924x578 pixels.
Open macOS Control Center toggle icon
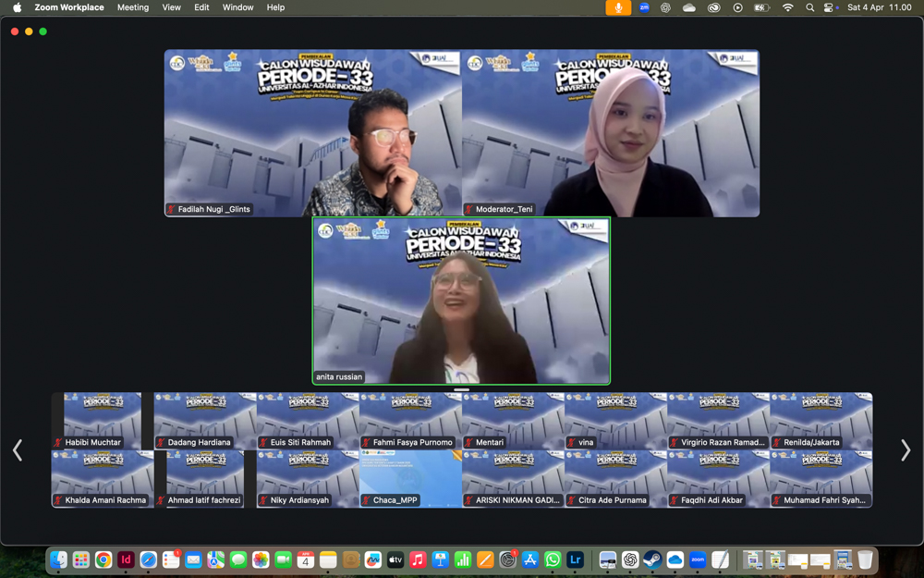(x=830, y=7)
